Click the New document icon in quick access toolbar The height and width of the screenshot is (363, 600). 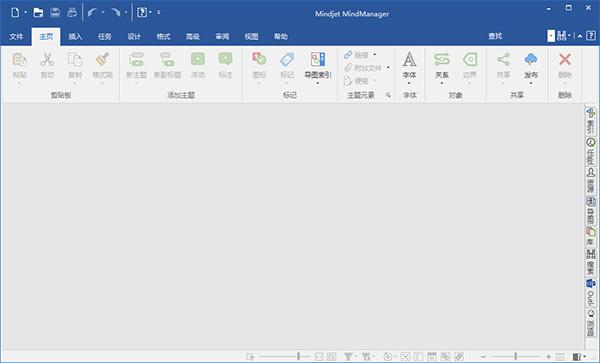15,13
